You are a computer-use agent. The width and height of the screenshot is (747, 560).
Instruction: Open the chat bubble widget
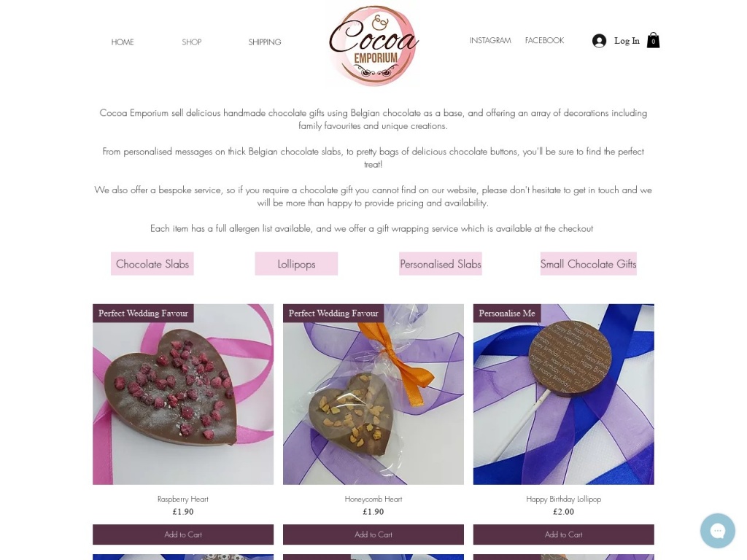coord(718,531)
